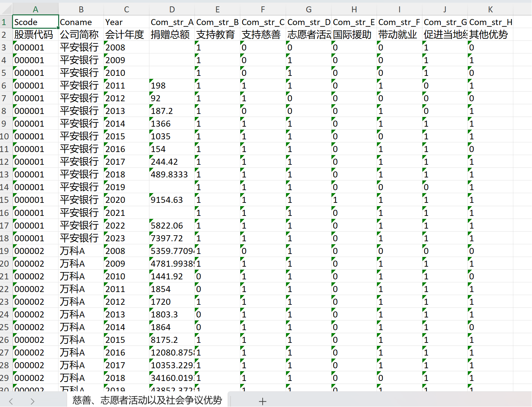Select column H by its header

click(354, 9)
